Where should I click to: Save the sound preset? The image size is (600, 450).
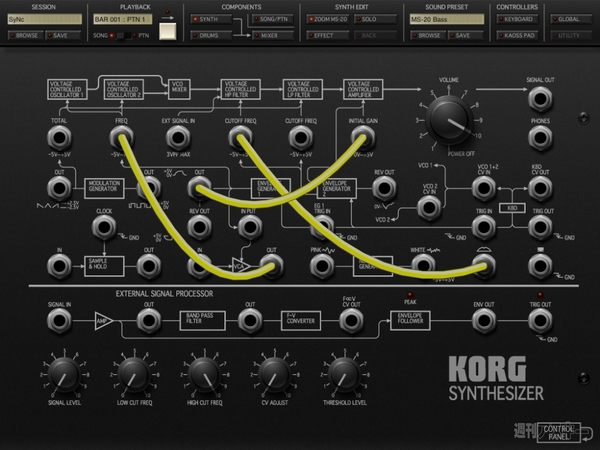pos(466,36)
